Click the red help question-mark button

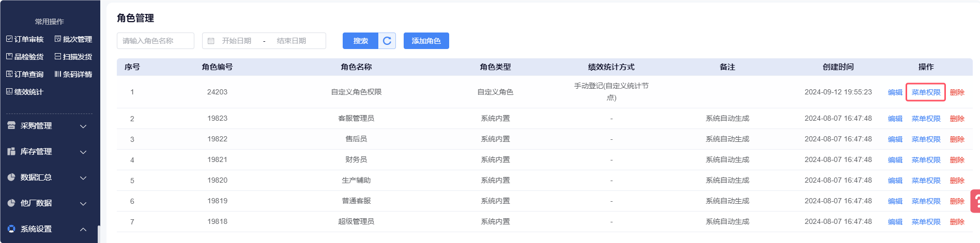pyautogui.click(x=975, y=201)
